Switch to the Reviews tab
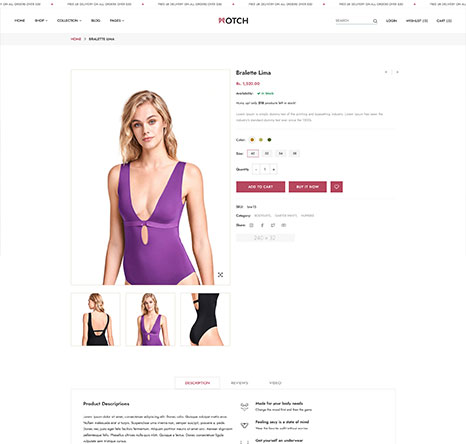 pos(239,383)
